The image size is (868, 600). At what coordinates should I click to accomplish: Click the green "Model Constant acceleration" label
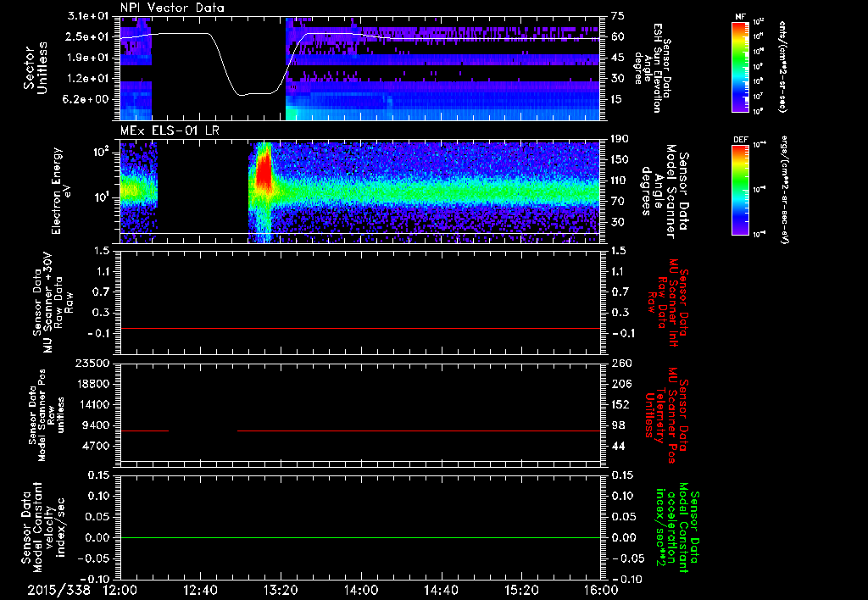pos(677,527)
